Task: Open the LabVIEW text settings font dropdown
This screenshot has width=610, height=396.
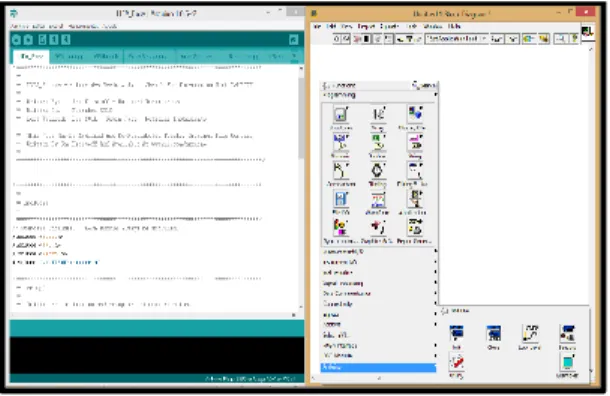Action: click(x=456, y=39)
